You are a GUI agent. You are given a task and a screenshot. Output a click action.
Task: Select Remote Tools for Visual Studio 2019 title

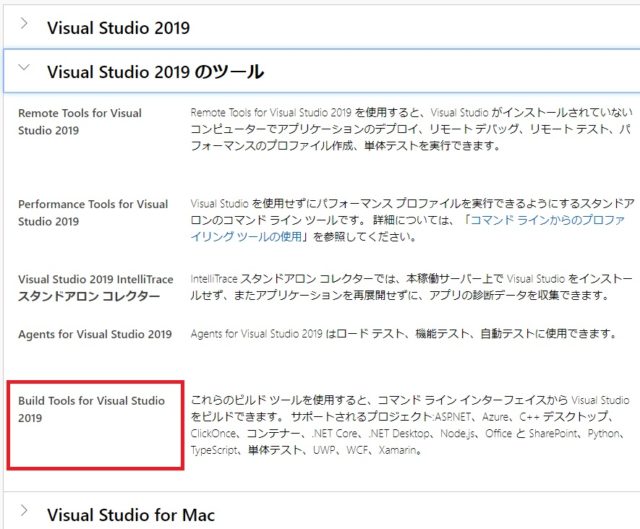pyautogui.click(x=80, y=122)
